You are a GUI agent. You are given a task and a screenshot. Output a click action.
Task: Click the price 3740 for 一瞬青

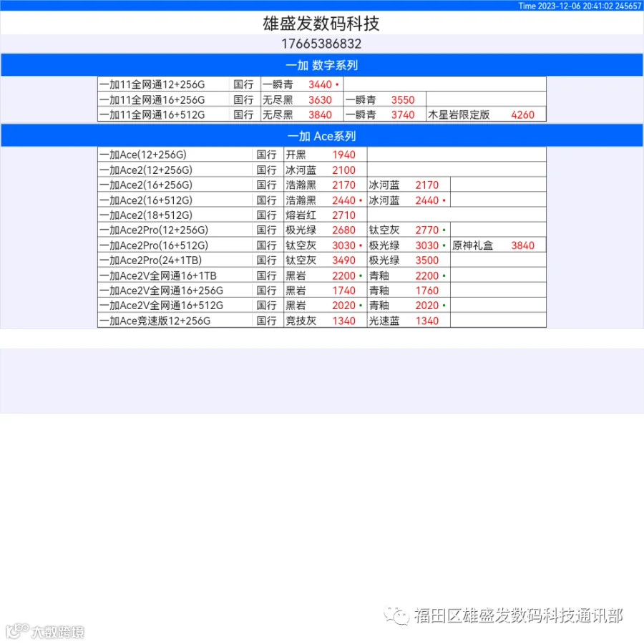pos(403,114)
